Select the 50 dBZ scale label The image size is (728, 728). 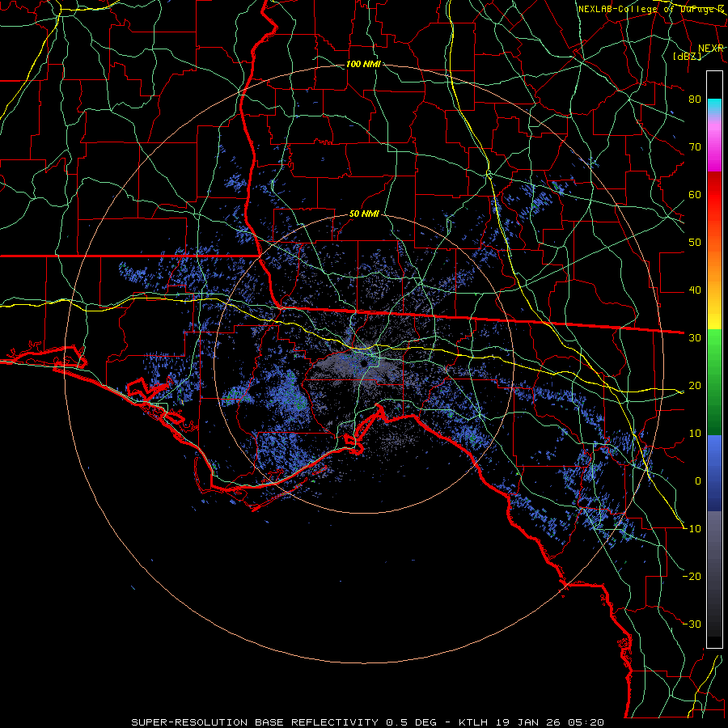pyautogui.click(x=695, y=243)
